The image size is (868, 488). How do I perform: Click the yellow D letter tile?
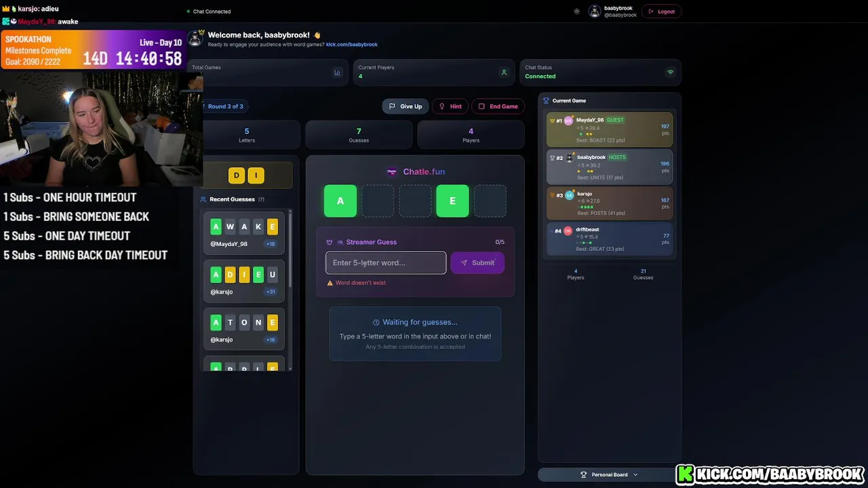coord(237,176)
